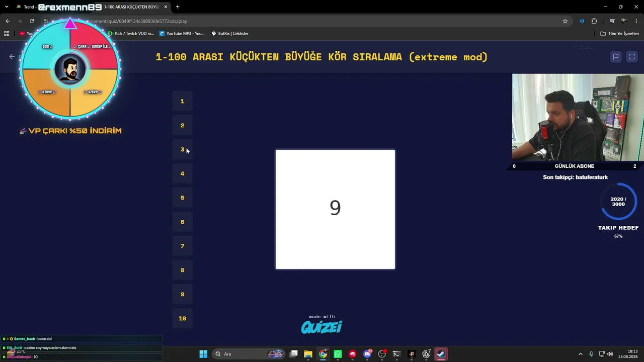Open the terminal app in taskbar

(396, 354)
